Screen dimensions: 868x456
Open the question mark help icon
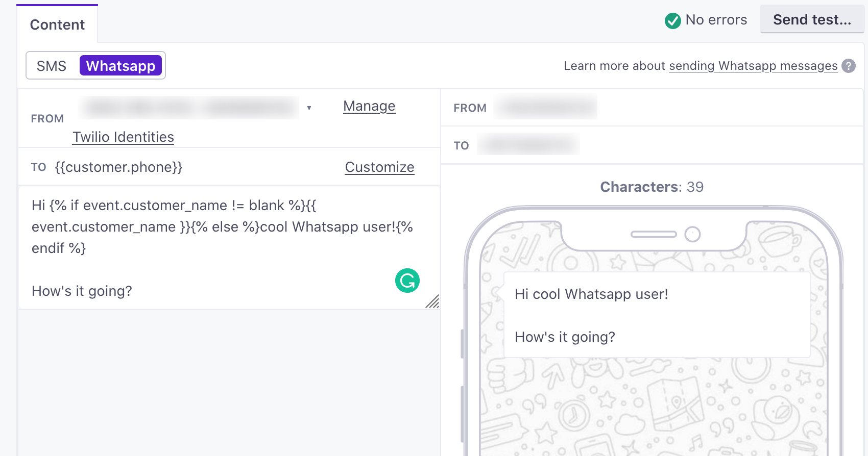click(x=849, y=66)
